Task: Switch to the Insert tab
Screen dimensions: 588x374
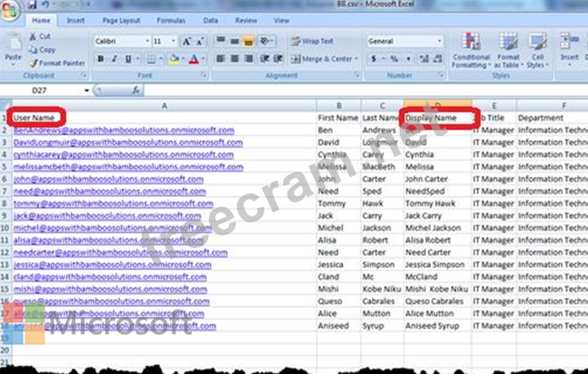Action: pyautogui.click(x=75, y=20)
